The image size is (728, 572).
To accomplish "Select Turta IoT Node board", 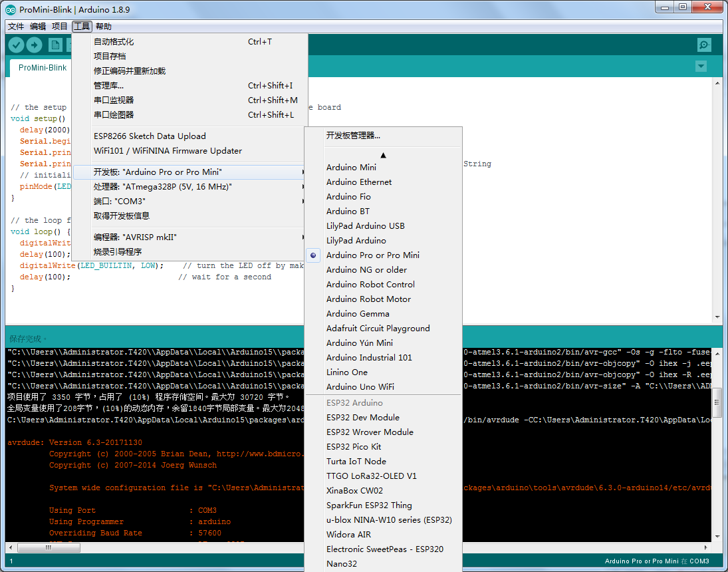I will click(384, 462).
